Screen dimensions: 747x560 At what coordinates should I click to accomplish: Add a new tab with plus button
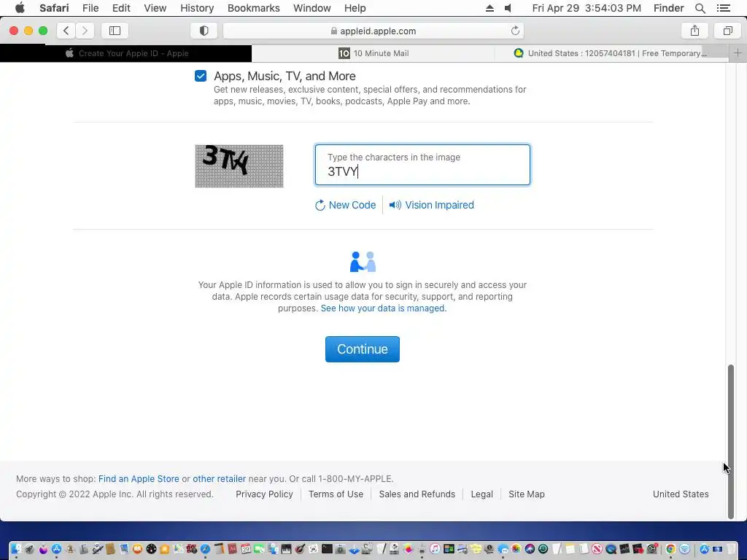click(x=738, y=53)
